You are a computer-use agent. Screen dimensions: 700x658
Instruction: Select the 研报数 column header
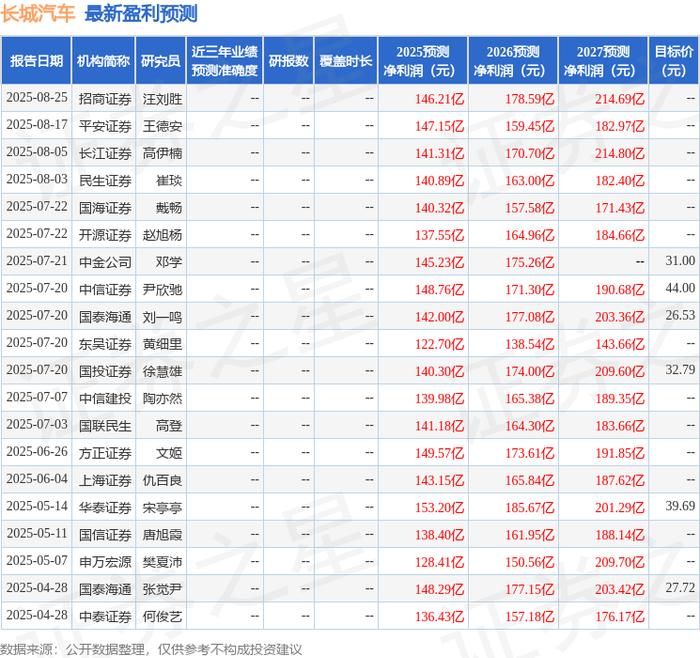pyautogui.click(x=288, y=60)
